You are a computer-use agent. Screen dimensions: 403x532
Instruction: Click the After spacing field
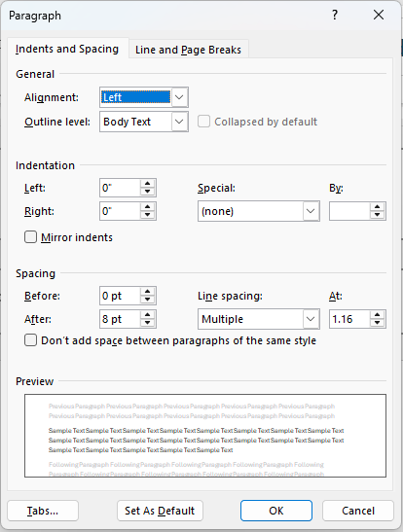(120, 319)
